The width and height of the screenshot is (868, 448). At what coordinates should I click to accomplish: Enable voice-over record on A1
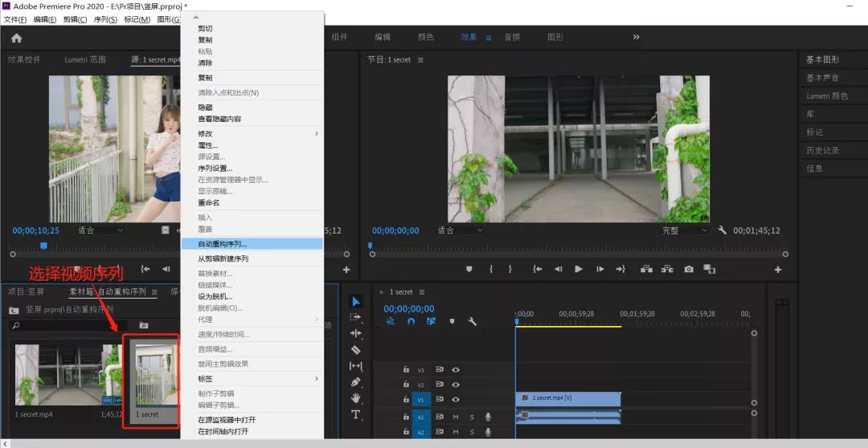[489, 417]
